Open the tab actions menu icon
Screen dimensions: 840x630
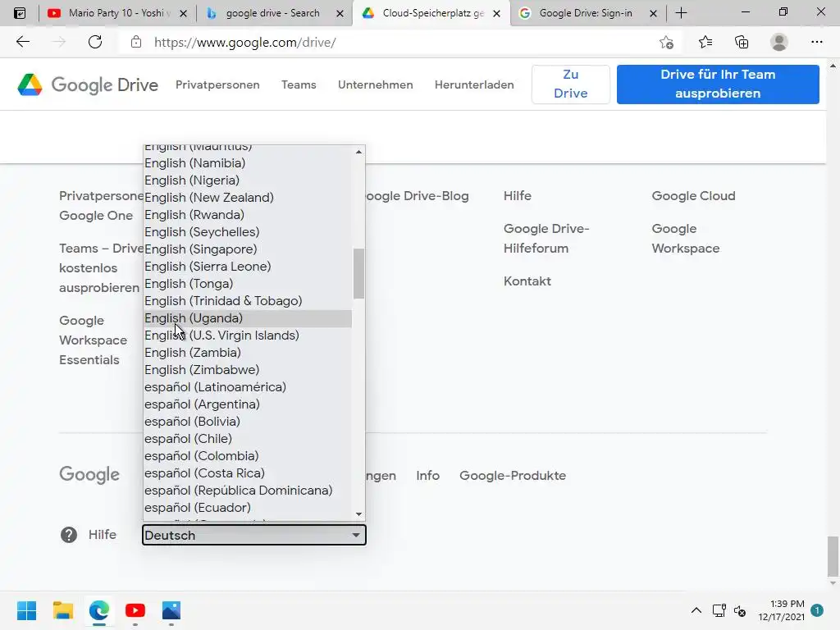click(x=20, y=13)
